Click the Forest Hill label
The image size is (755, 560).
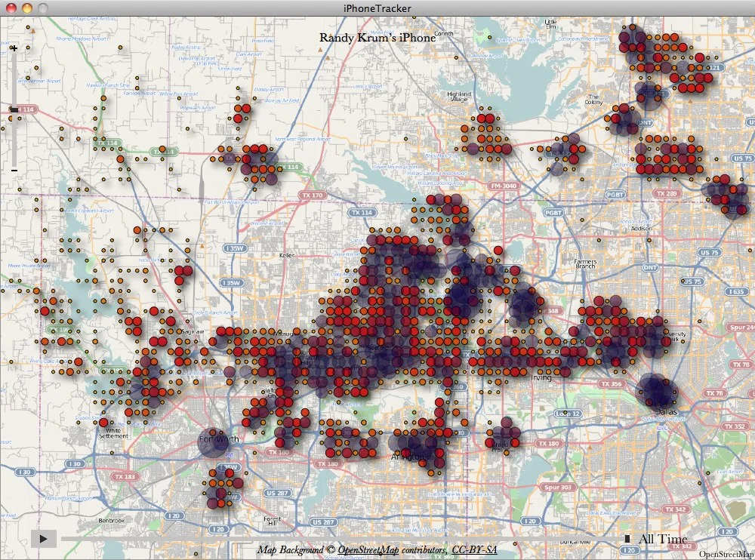coord(272,521)
